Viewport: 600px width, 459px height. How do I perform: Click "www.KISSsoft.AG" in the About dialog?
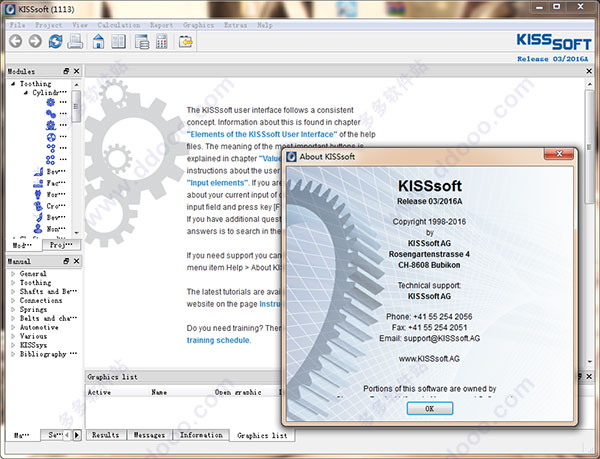click(x=429, y=359)
